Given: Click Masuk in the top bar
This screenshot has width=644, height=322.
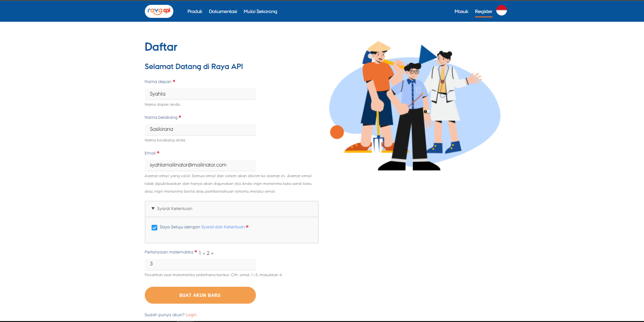Looking at the screenshot, I should 461,12.
